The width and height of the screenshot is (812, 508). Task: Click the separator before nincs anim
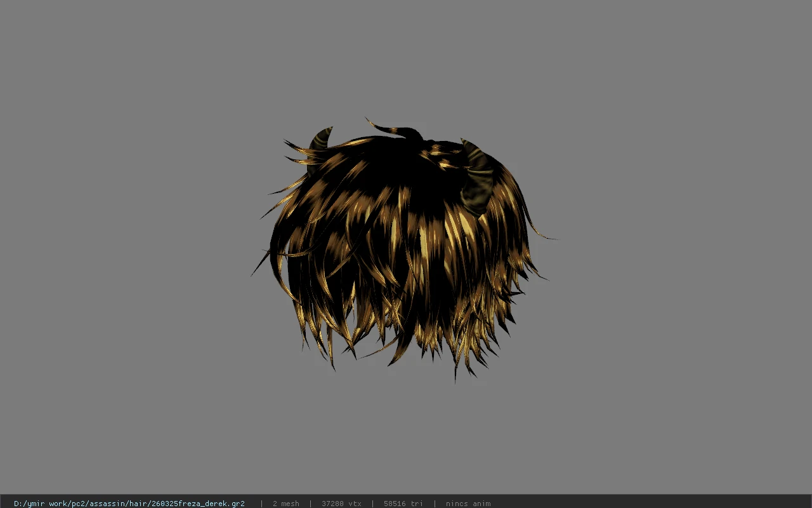coord(435,504)
